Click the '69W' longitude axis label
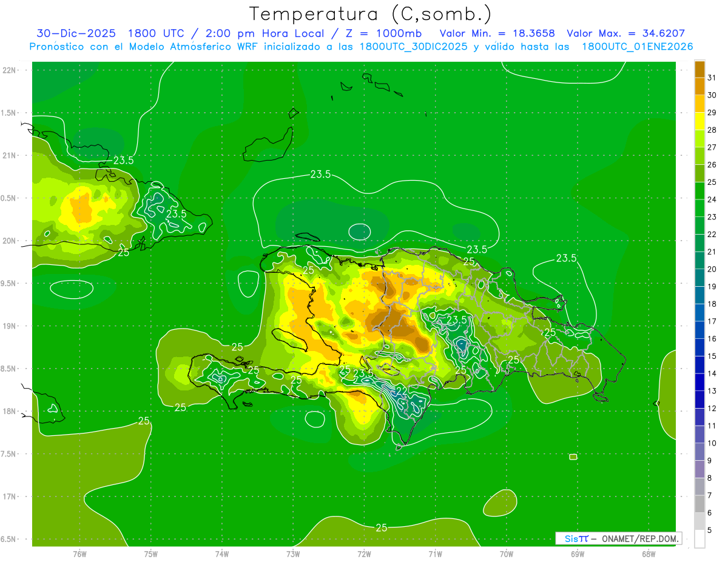 coord(578,554)
